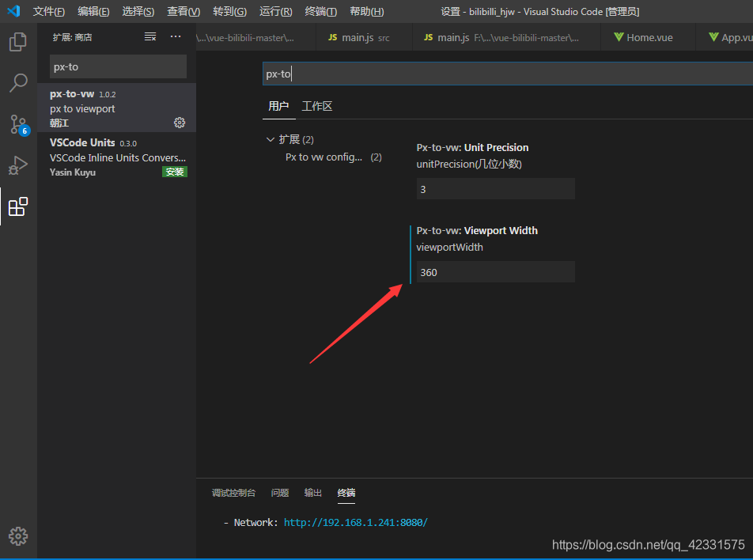This screenshot has height=560, width=753.
Task: Edit the Unit Precision value field
Action: (x=496, y=189)
